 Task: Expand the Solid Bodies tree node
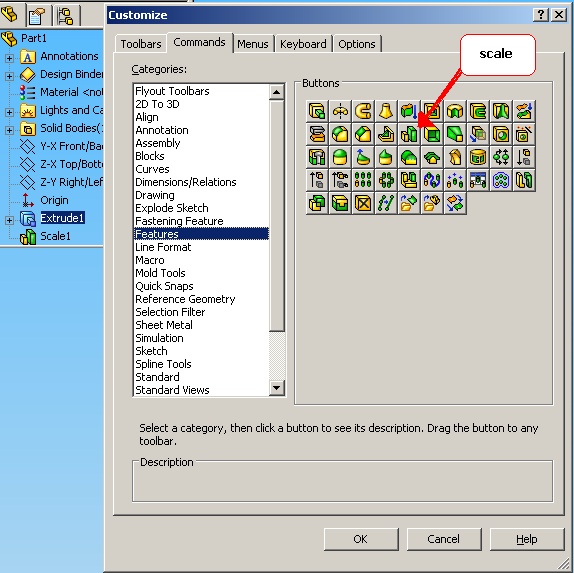tap(10, 130)
